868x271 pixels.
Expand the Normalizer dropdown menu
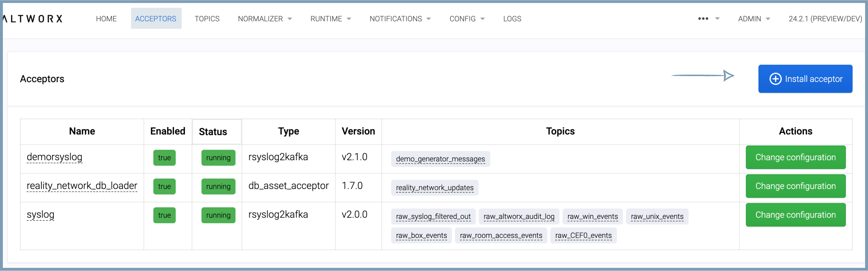coord(264,19)
